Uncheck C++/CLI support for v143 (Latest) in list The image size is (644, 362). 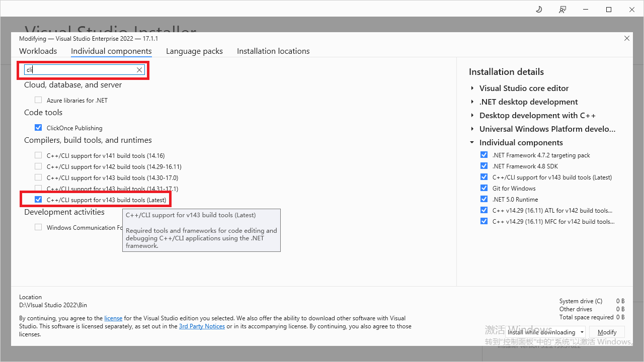pos(38,200)
